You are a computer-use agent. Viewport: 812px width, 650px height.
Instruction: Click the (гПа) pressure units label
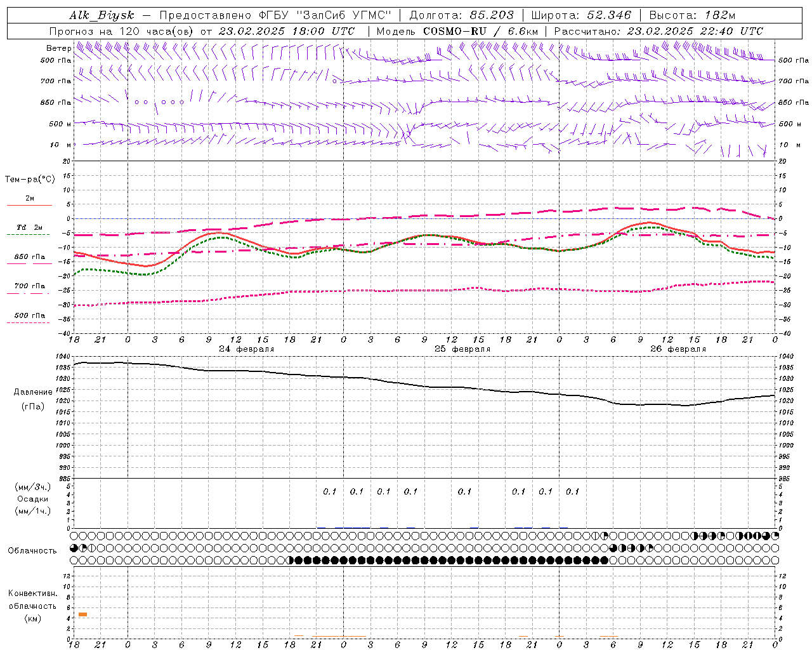(33, 407)
